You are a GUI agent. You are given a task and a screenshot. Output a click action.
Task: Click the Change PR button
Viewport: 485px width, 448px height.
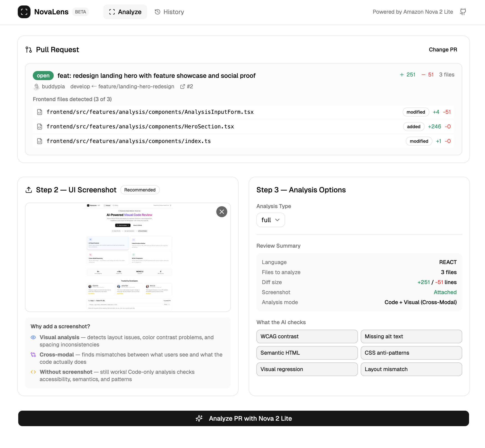(443, 50)
